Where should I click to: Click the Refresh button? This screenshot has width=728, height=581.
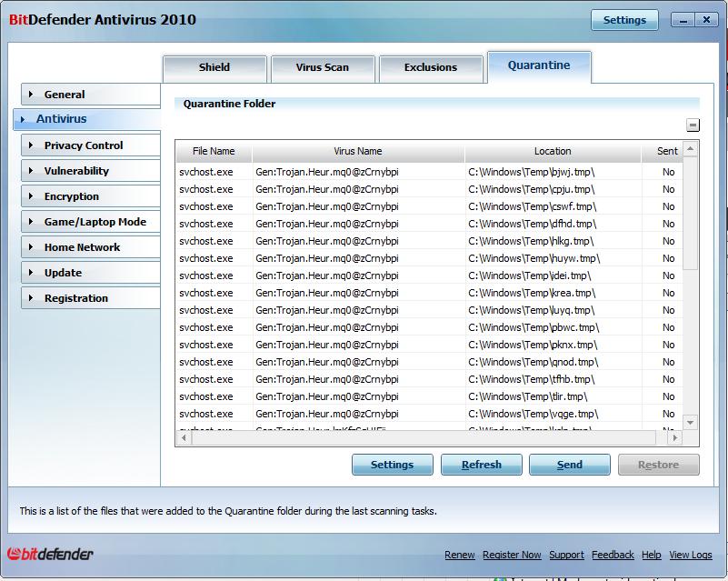(482, 465)
